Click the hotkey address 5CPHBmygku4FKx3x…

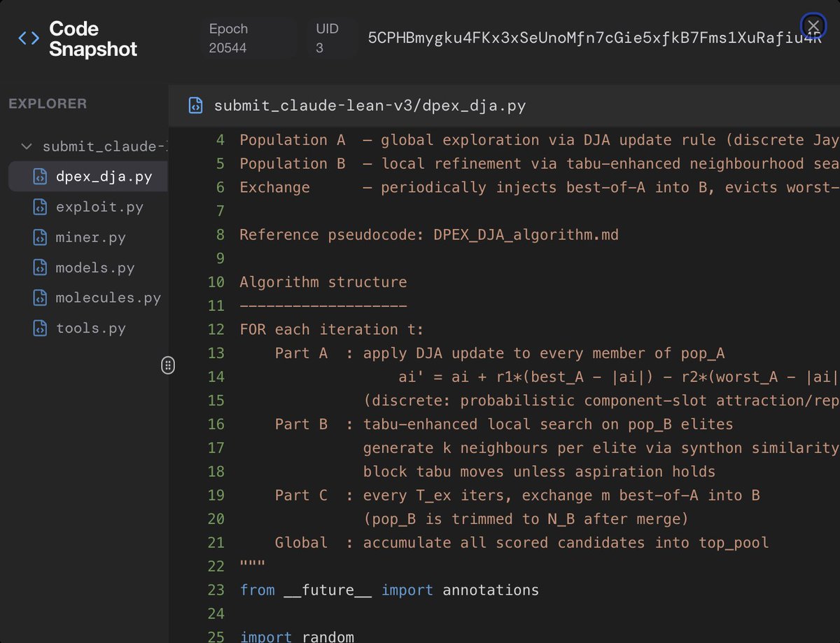[x=595, y=39]
